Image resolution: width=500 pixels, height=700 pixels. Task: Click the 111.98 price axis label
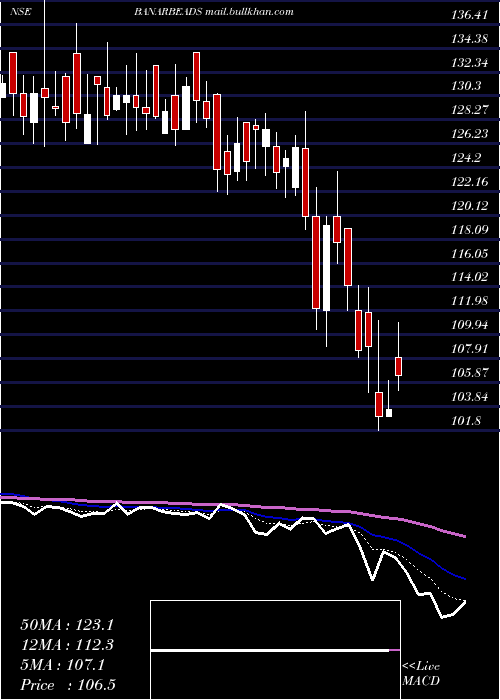(469, 301)
